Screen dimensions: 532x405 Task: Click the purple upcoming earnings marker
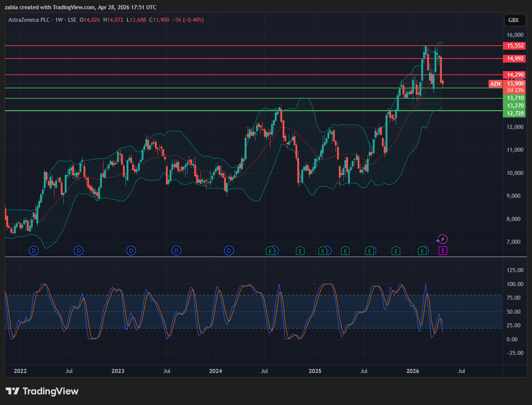443,251
